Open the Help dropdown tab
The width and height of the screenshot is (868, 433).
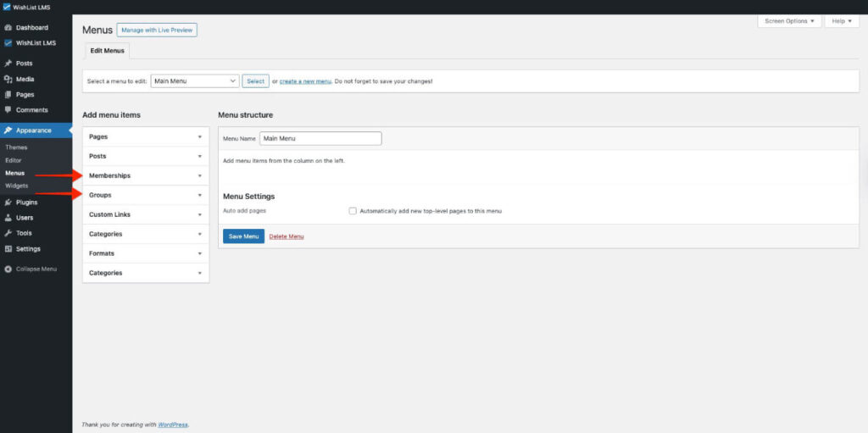coord(842,21)
